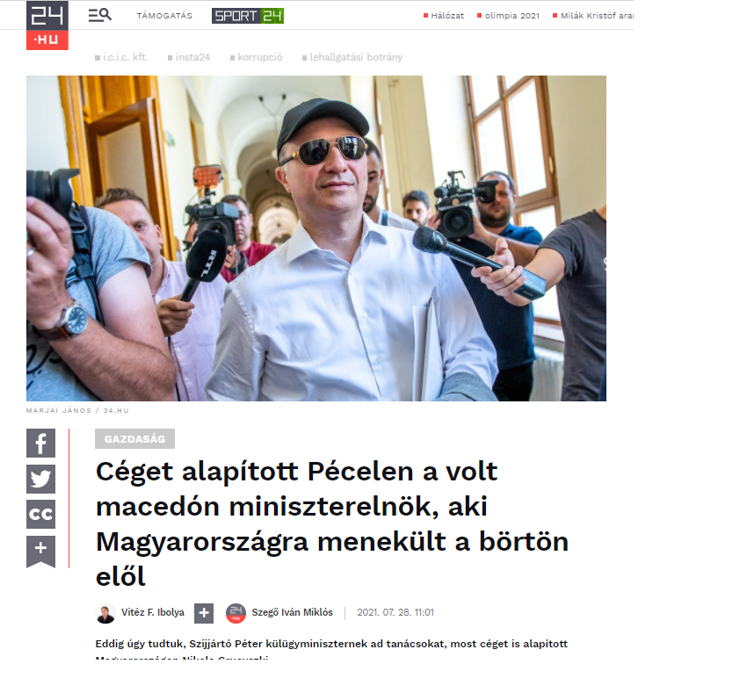Open the Sport24 logo link
740x700 pixels.
248,16
